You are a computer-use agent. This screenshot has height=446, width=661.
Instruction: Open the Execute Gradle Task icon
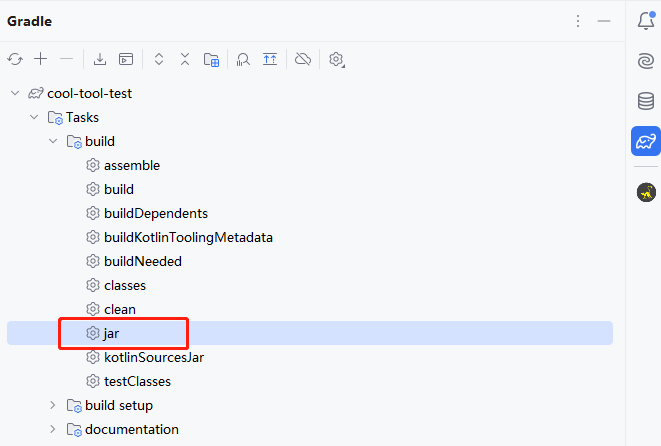[x=126, y=60]
